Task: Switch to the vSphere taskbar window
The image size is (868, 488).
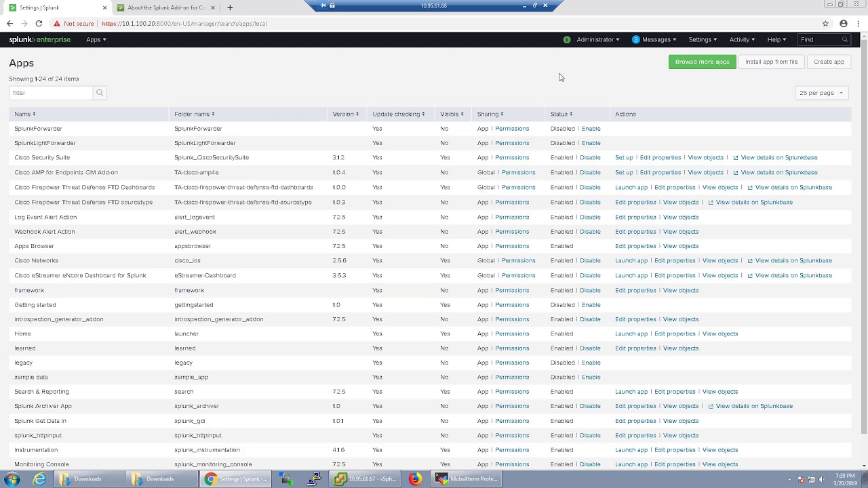Action: coord(364,479)
